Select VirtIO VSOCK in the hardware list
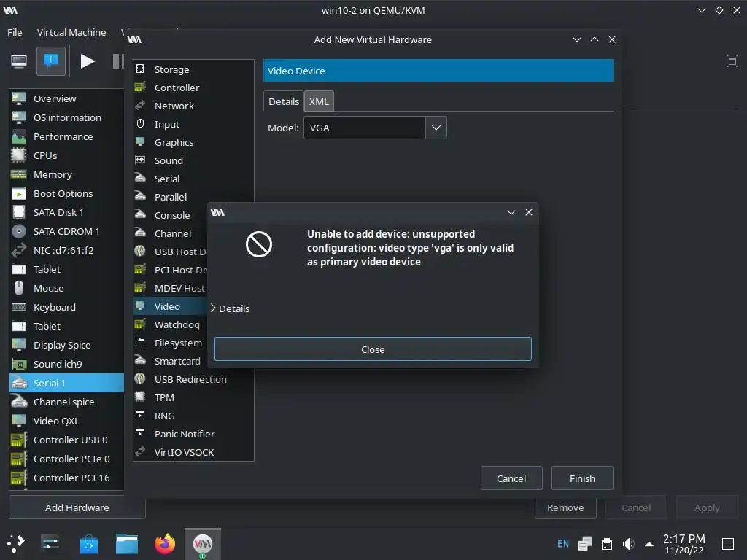The image size is (747, 560). 193,452
